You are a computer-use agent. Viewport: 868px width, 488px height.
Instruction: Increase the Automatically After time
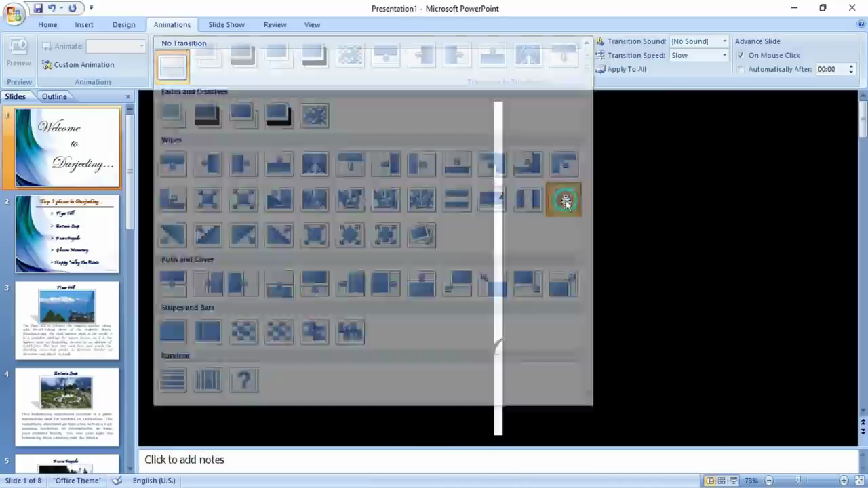coord(851,66)
